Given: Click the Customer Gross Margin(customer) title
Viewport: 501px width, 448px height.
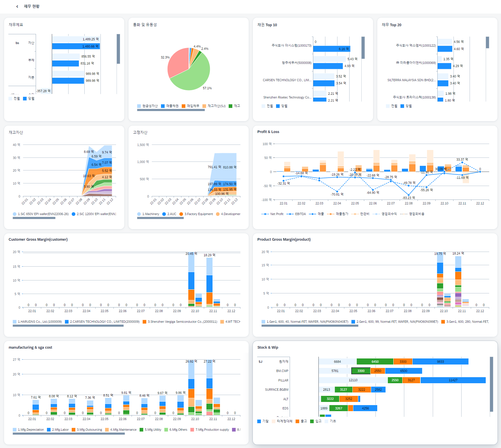Looking at the screenshot, I should 38,240.
